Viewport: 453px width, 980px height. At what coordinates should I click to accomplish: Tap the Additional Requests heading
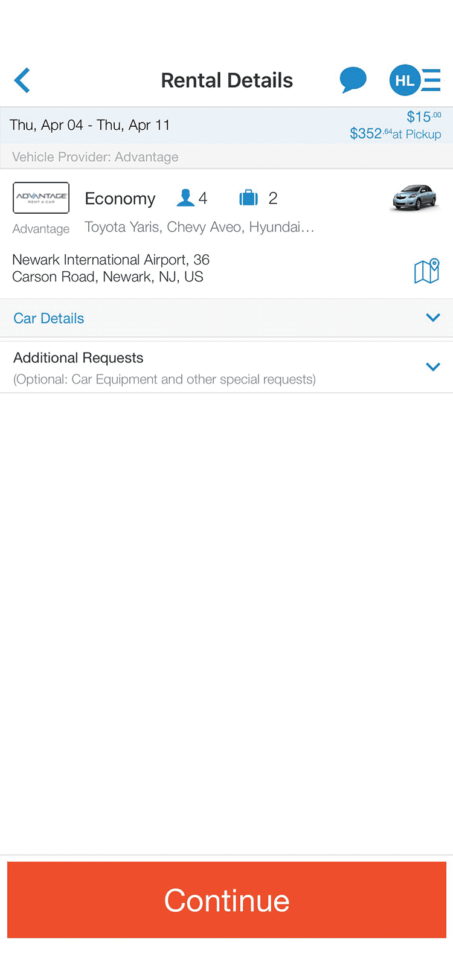(x=79, y=358)
